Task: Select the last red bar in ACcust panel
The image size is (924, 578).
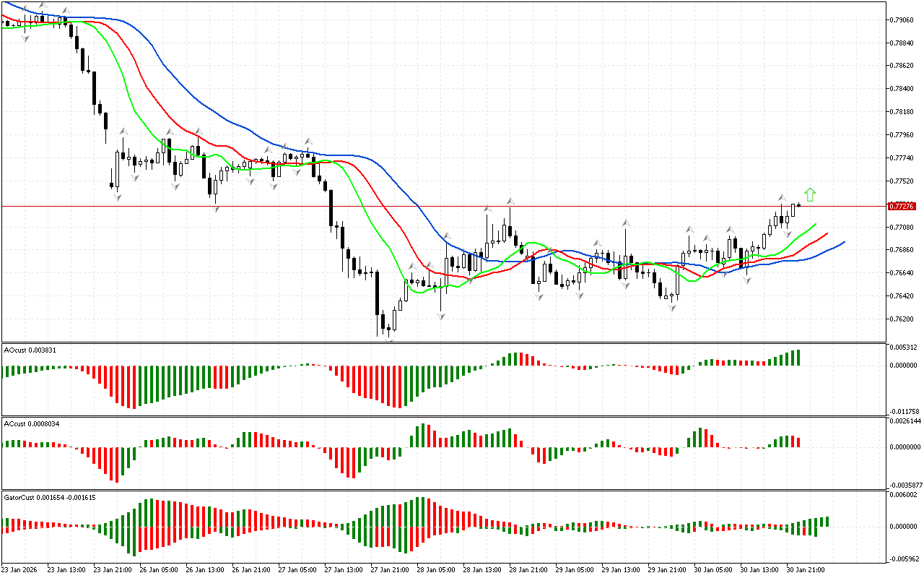Action: [798, 442]
